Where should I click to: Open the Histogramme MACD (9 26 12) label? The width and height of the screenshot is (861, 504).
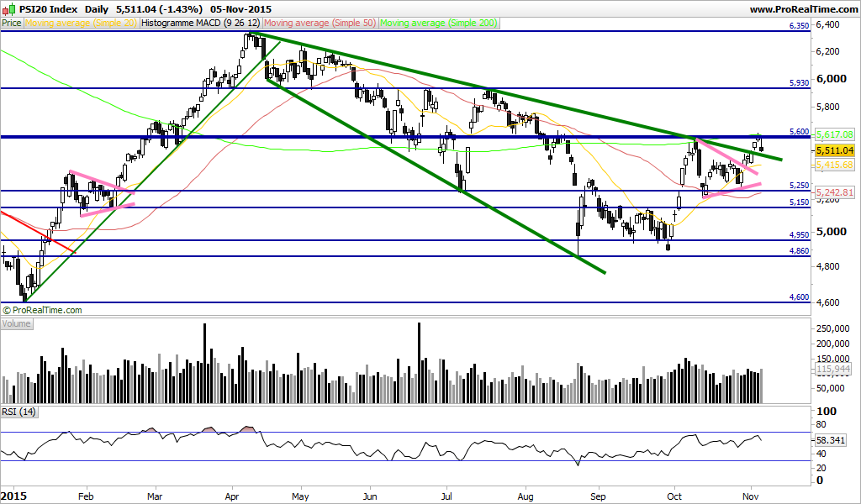point(201,23)
